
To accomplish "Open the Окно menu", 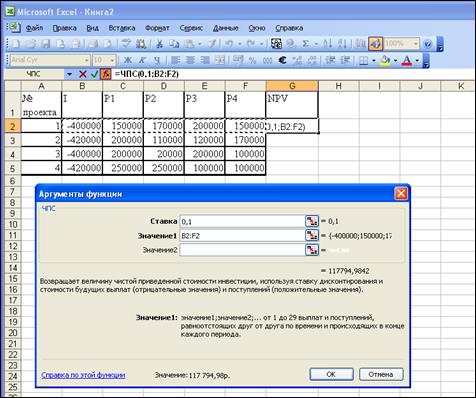I will (257, 28).
